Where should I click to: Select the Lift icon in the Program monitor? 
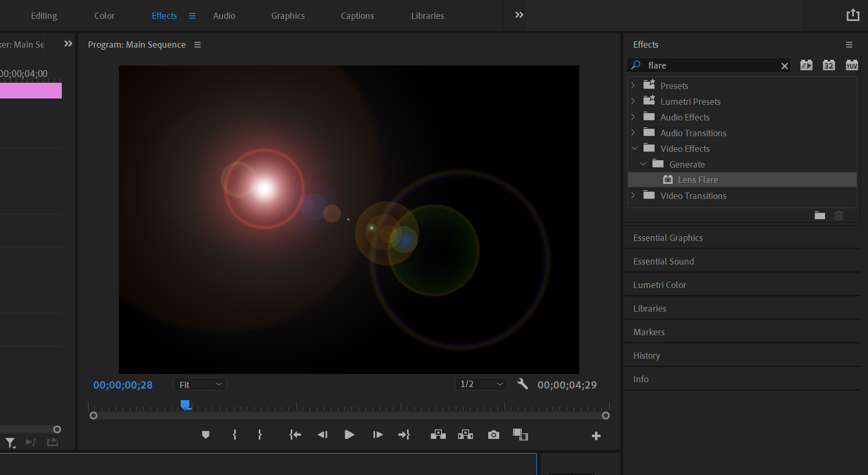click(438, 435)
